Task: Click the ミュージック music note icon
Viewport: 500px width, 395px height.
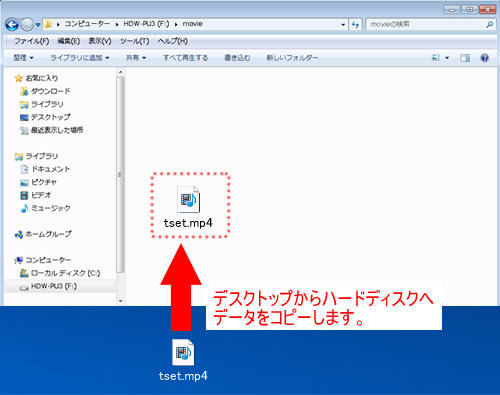Action: tap(24, 208)
